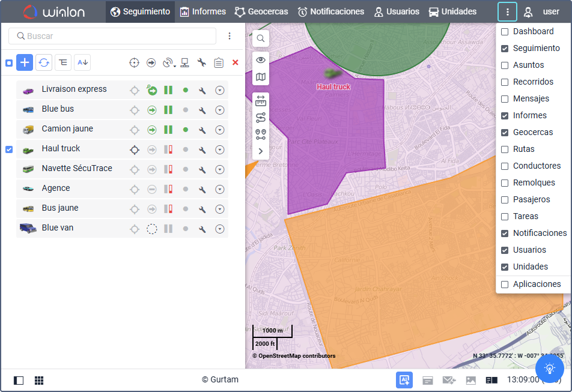Toggle visibility eye icon on map
This screenshot has width=572, height=392.
261,60
